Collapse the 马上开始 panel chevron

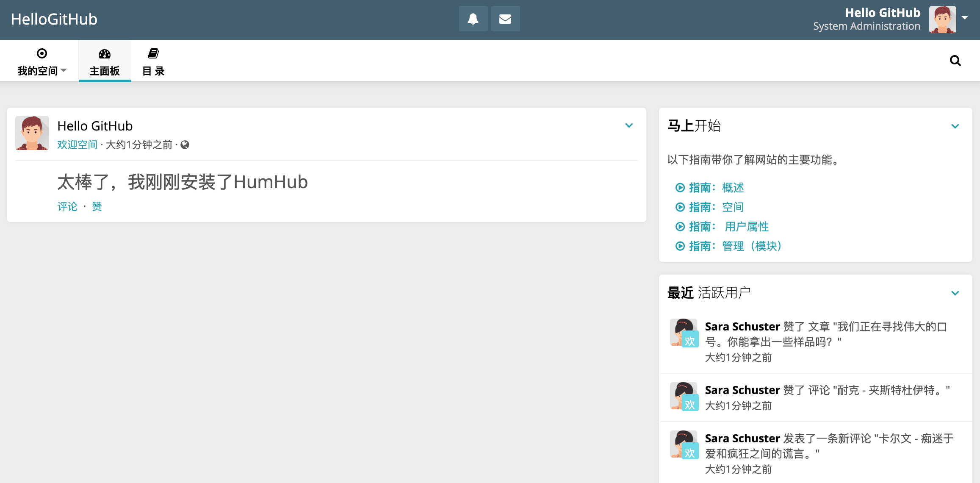[955, 126]
